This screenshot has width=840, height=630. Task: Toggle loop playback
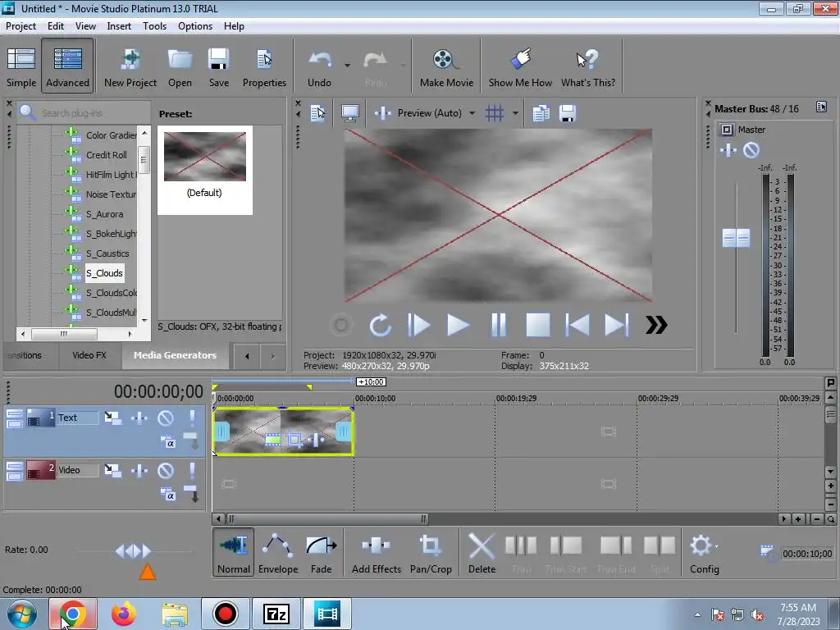pyautogui.click(x=380, y=325)
